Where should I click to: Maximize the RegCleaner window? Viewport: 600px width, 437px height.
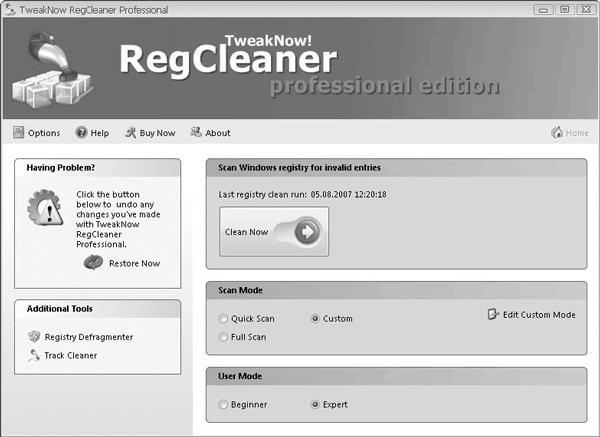pos(564,10)
